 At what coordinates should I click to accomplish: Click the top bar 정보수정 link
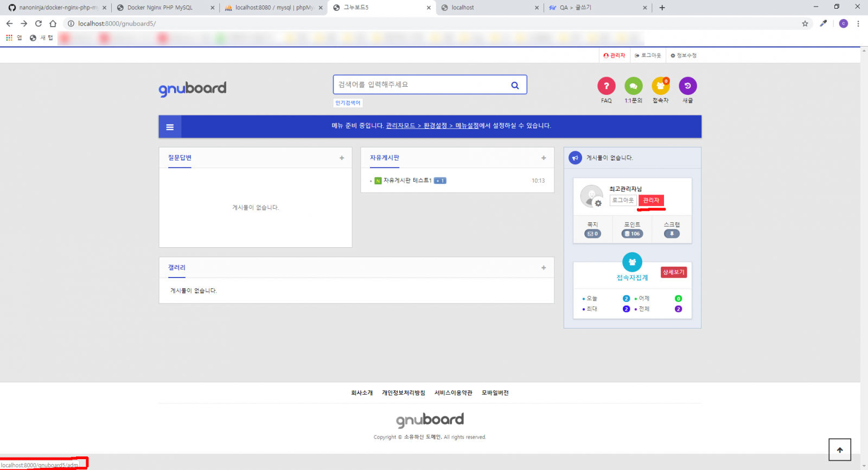click(684, 55)
